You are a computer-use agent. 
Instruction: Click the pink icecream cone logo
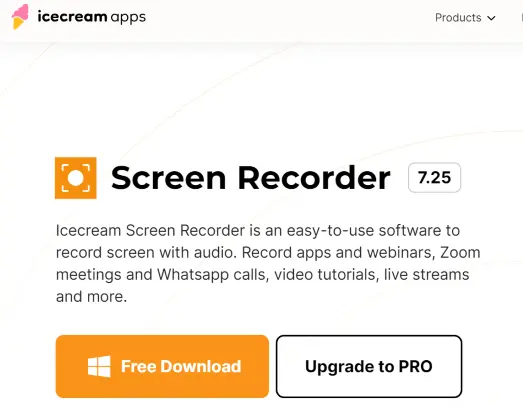[20, 17]
